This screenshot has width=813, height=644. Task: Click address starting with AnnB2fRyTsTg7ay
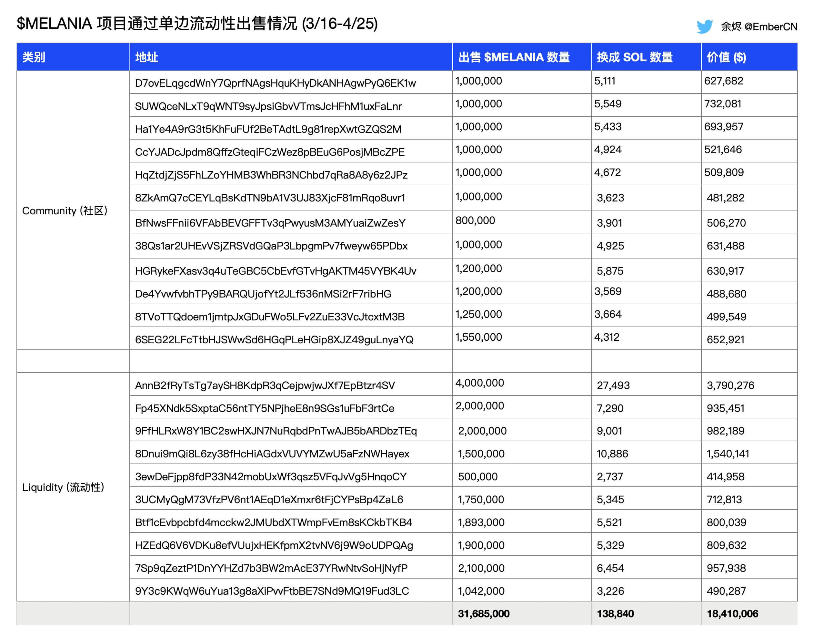click(265, 385)
